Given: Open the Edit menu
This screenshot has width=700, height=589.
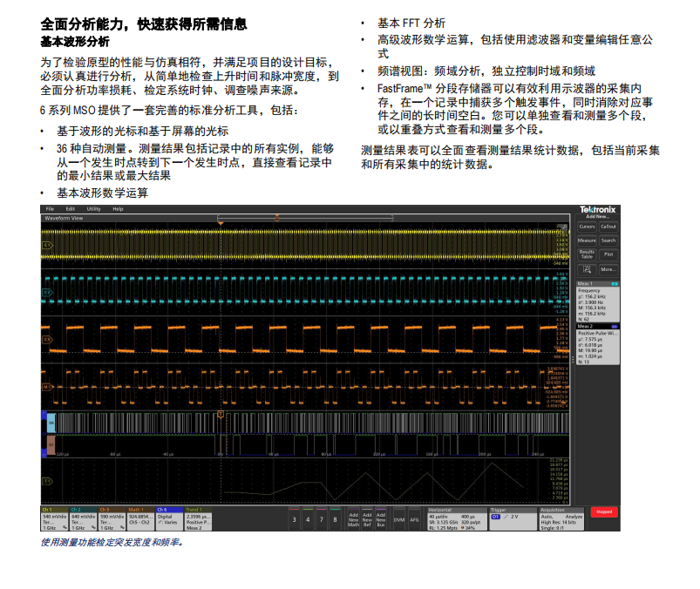Looking at the screenshot, I should click(x=70, y=209).
